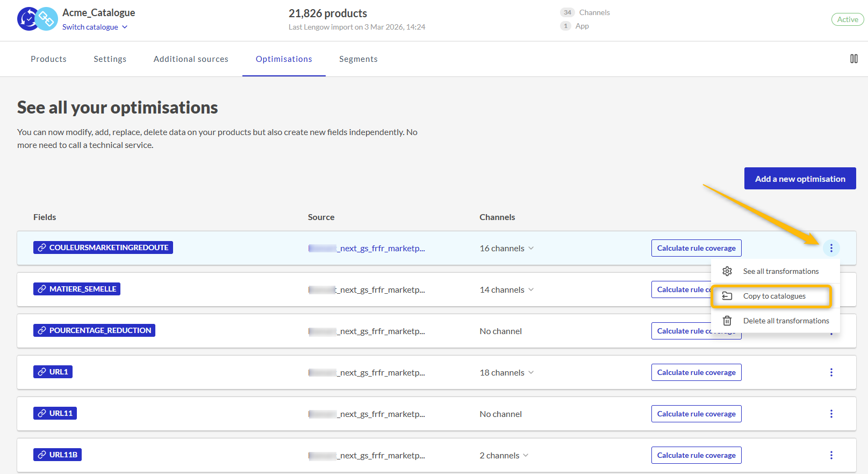Image resolution: width=868 pixels, height=474 pixels.
Task: Click the 1 App indicator
Action: (x=575, y=26)
